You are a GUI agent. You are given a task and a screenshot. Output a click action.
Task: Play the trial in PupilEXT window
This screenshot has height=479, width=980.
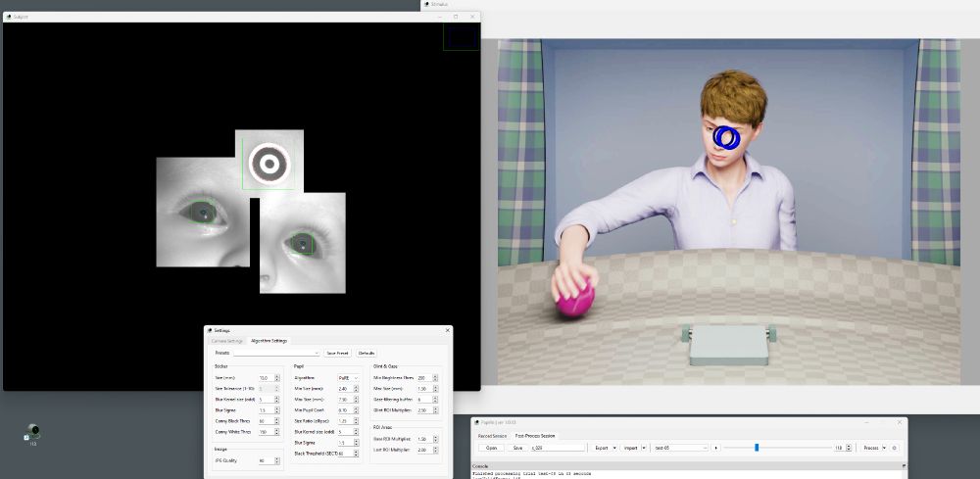(716, 448)
